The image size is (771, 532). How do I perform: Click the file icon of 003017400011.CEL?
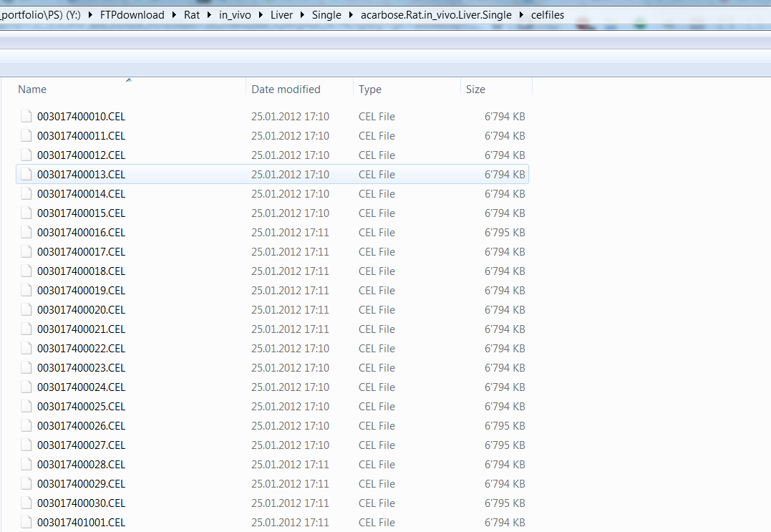point(26,136)
